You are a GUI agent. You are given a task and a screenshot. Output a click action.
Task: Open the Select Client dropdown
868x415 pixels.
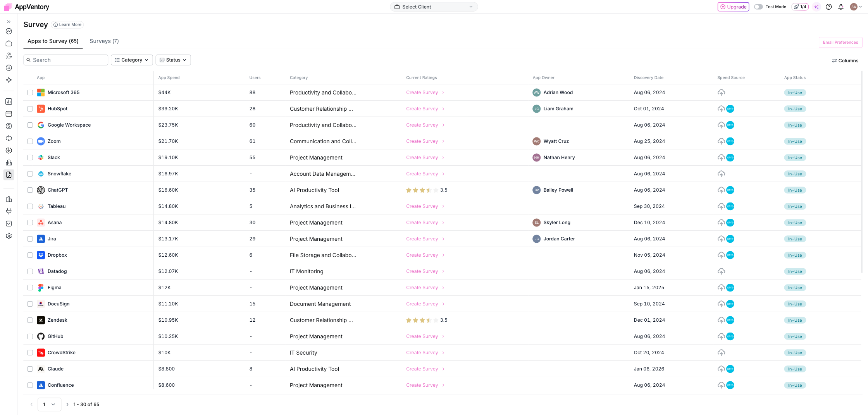(434, 7)
